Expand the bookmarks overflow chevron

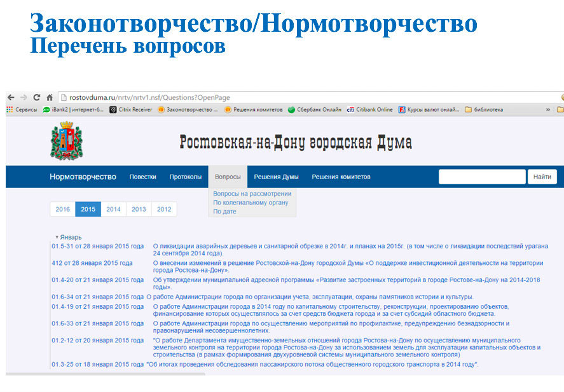point(548,109)
